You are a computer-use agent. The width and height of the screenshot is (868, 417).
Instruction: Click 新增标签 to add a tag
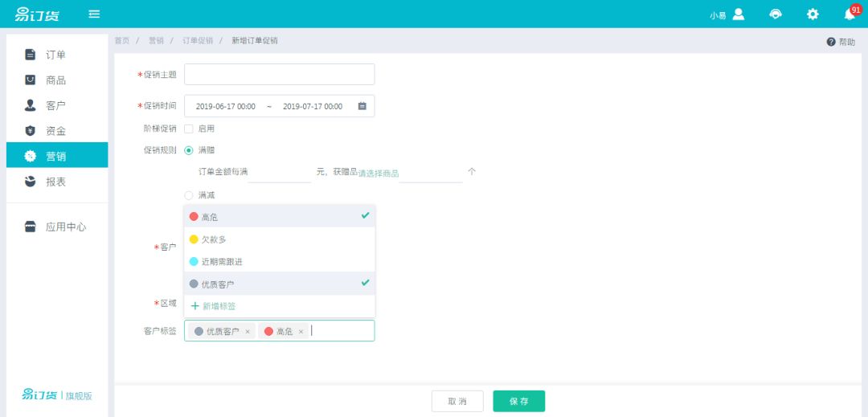[x=213, y=306]
